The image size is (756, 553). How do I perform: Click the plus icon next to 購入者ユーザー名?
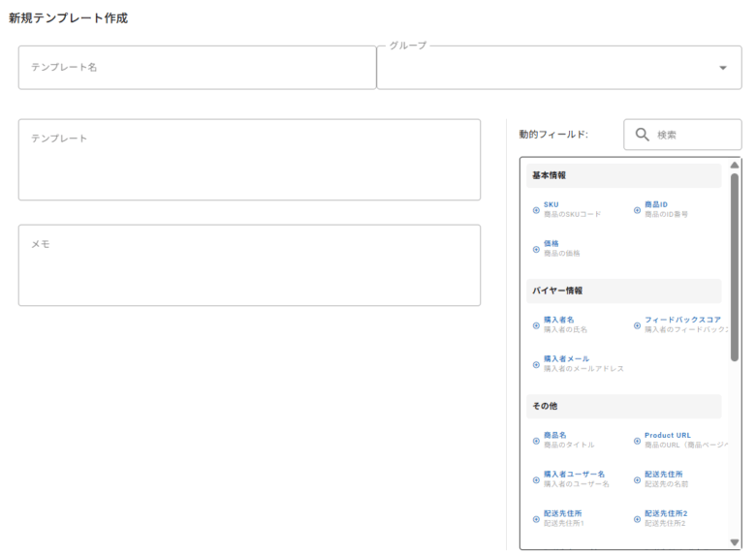536,479
